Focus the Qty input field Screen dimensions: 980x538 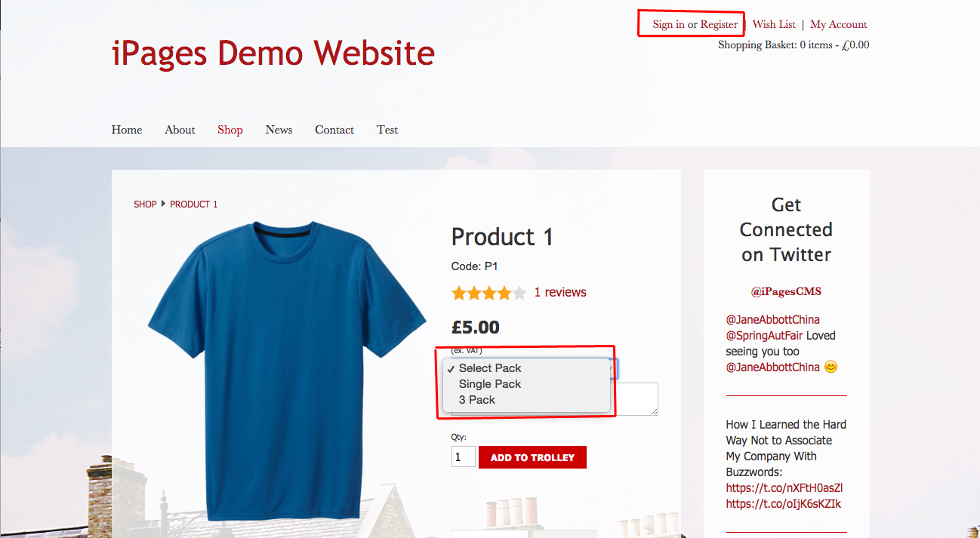click(463, 457)
